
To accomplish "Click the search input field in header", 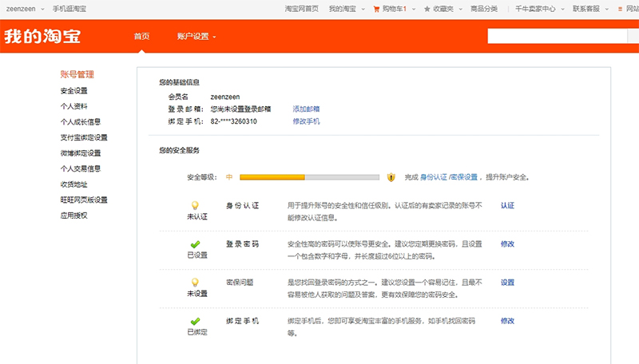I will 557,36.
